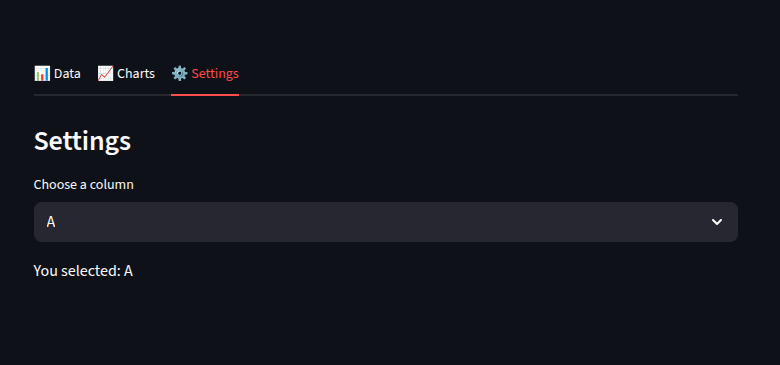This screenshot has height=365, width=780.
Task: Click the gear icon beside Settings
Action: pyautogui.click(x=179, y=74)
